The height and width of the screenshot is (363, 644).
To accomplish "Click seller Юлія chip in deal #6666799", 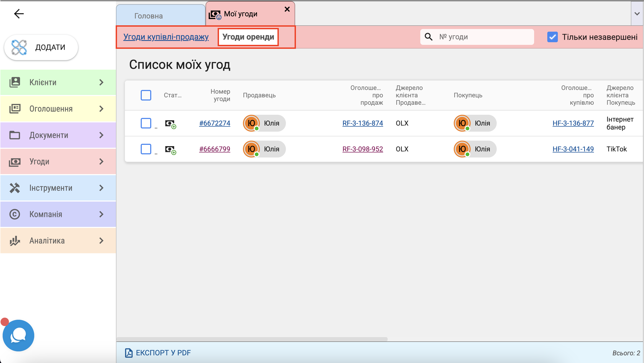I will tap(264, 149).
